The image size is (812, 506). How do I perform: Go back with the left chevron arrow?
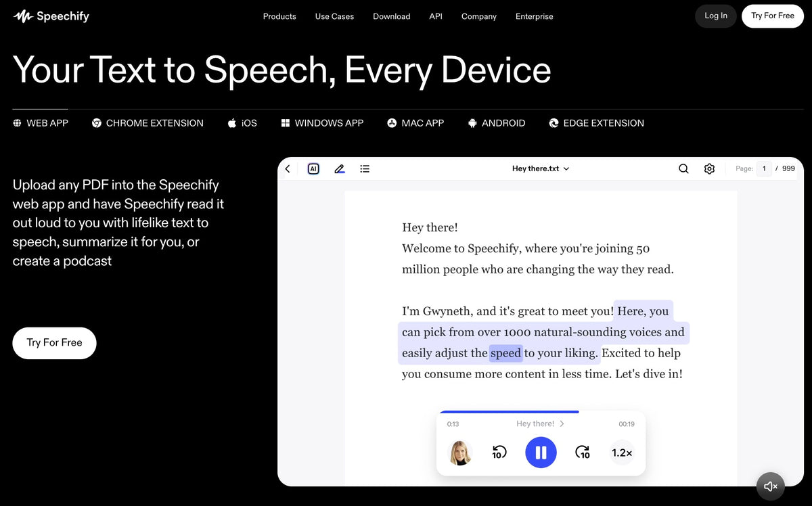tap(288, 168)
